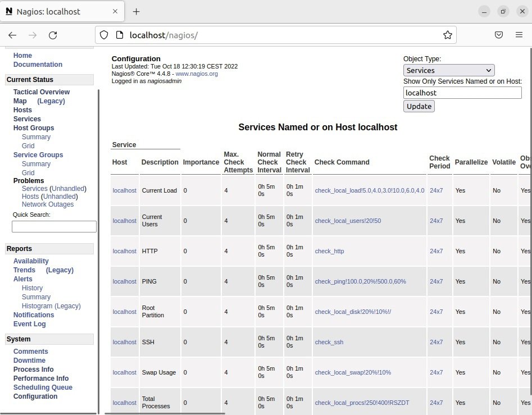Open Tactical Overview in sidebar
Image resolution: width=532 pixels, height=415 pixels.
42,92
